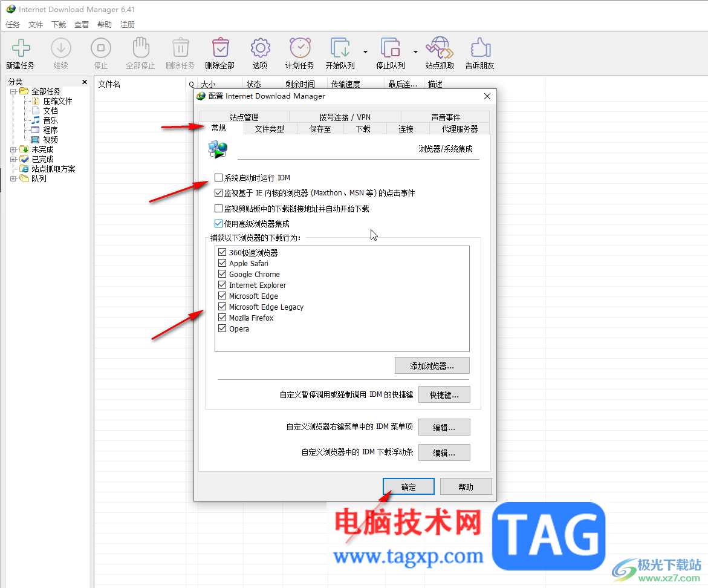Open the 任务 menu
This screenshot has width=708, height=588.
click(x=13, y=24)
